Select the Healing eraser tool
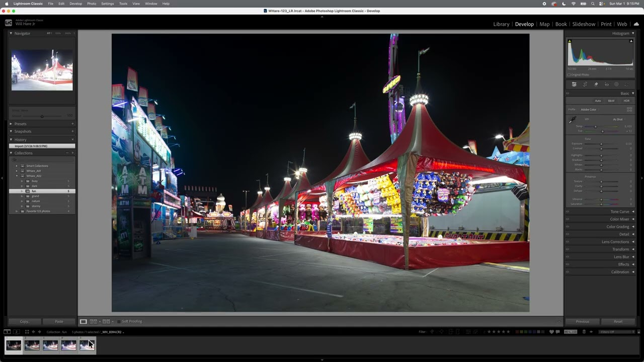 click(596, 84)
